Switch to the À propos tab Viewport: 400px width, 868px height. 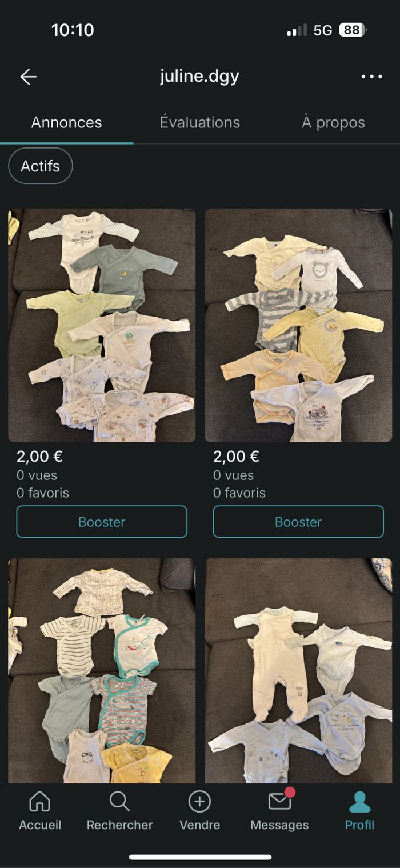click(x=333, y=122)
